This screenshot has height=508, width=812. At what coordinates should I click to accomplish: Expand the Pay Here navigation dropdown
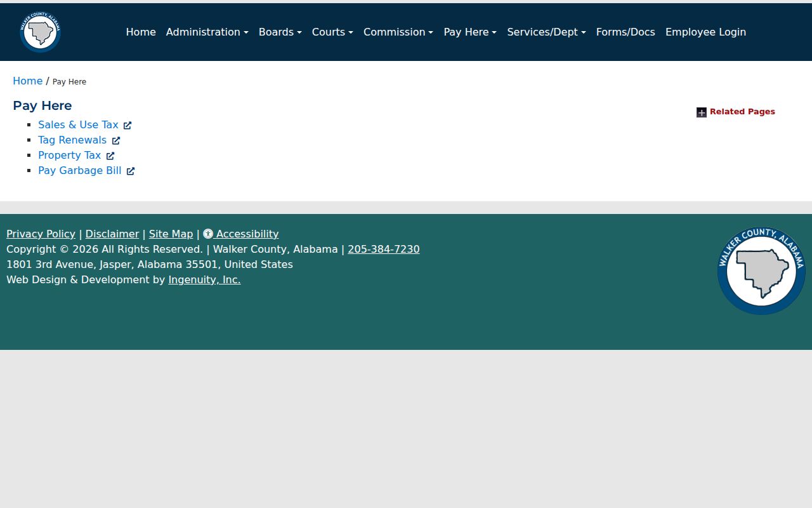[470, 32]
